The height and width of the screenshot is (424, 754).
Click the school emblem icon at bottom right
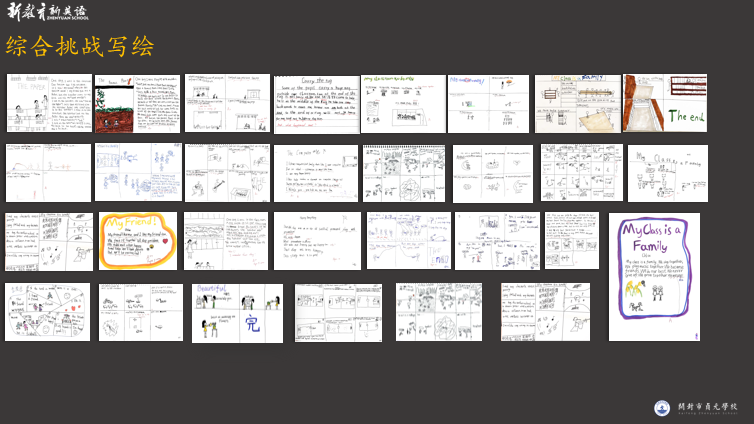662,408
